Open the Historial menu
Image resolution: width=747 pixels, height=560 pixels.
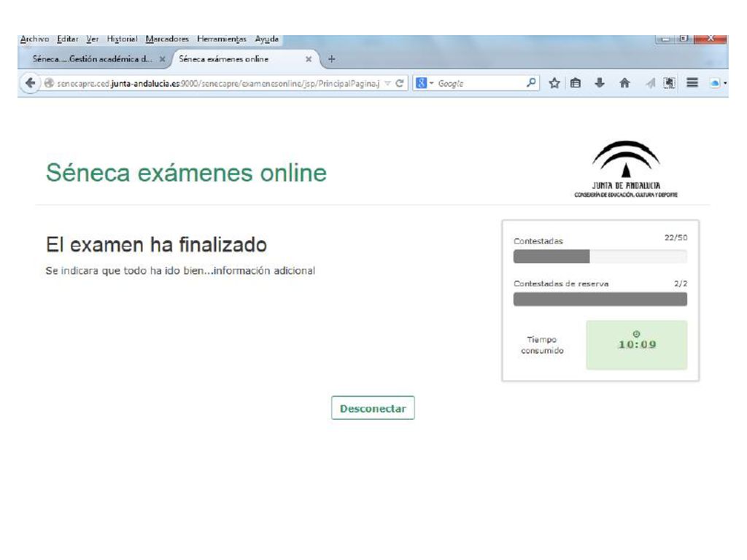click(x=122, y=39)
